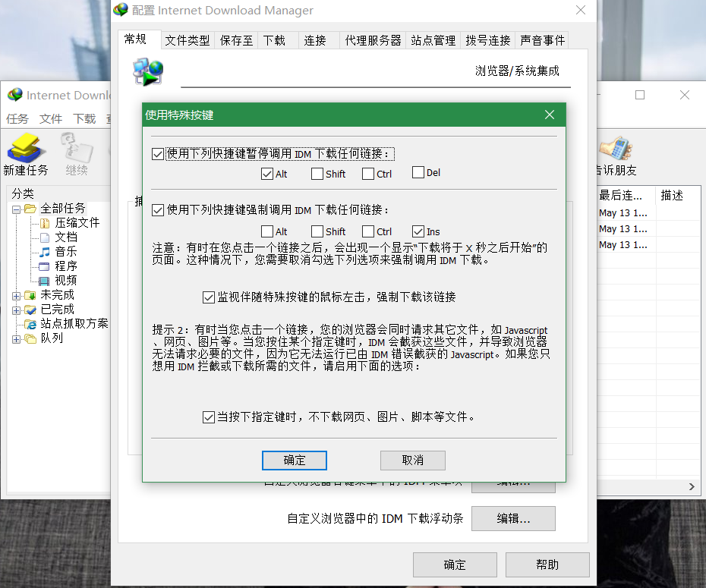Select the 音乐 music note icon

[x=45, y=252]
